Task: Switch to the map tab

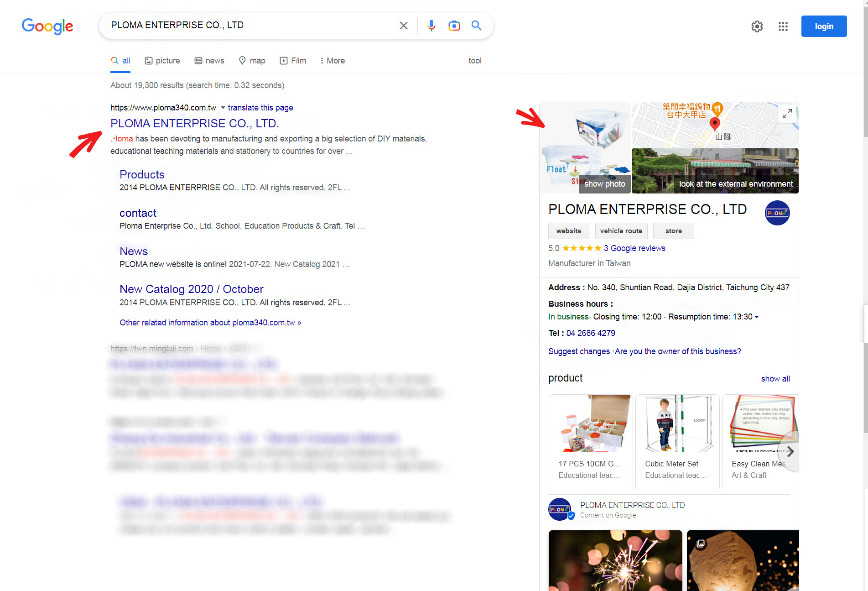Action: tap(252, 61)
